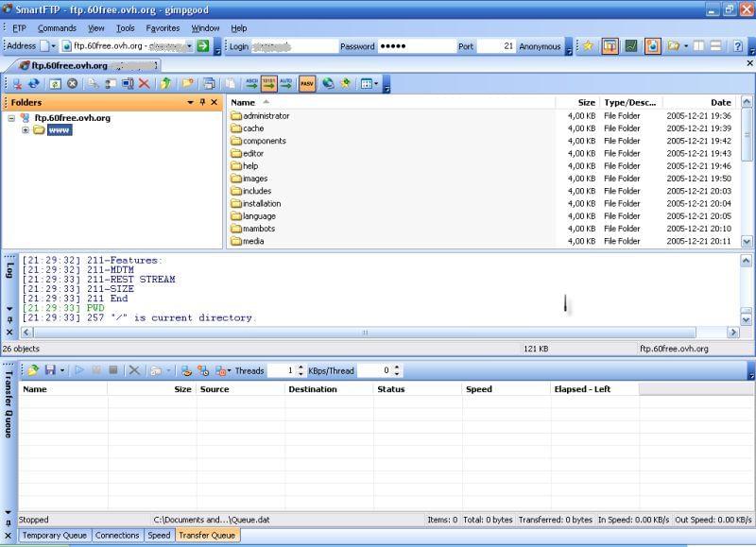Screen dimensions: 756x547
Task: Click the New Folder icon
Action: tap(187, 84)
